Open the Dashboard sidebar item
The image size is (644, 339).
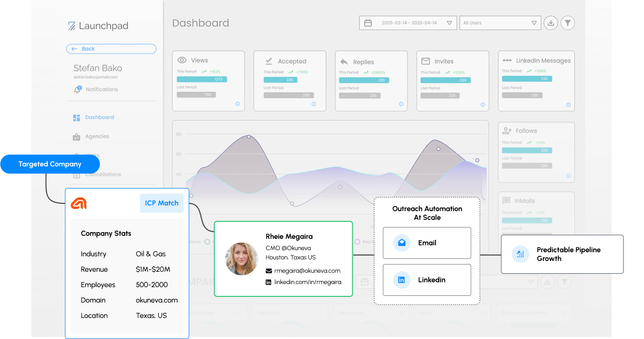(x=99, y=118)
